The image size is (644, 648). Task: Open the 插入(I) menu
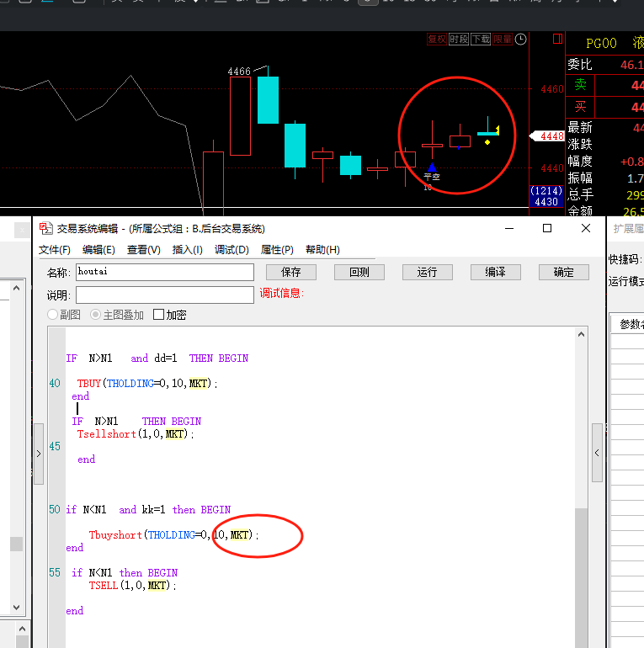click(x=187, y=250)
